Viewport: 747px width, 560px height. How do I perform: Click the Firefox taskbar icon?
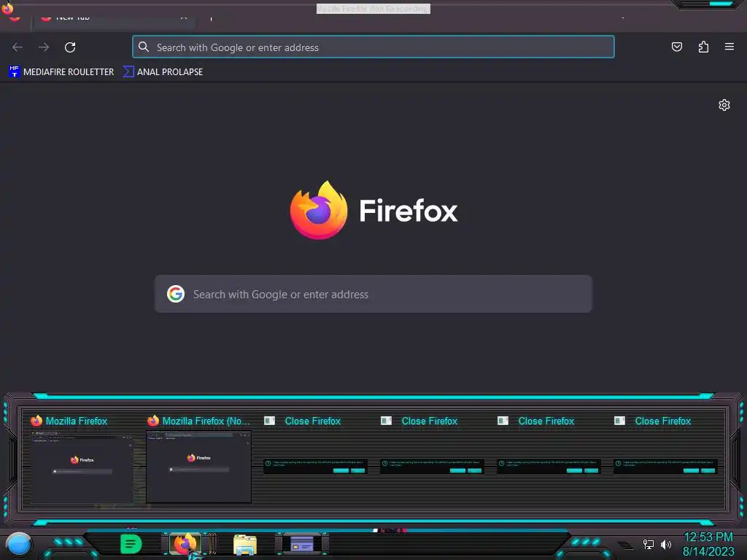pyautogui.click(x=185, y=544)
